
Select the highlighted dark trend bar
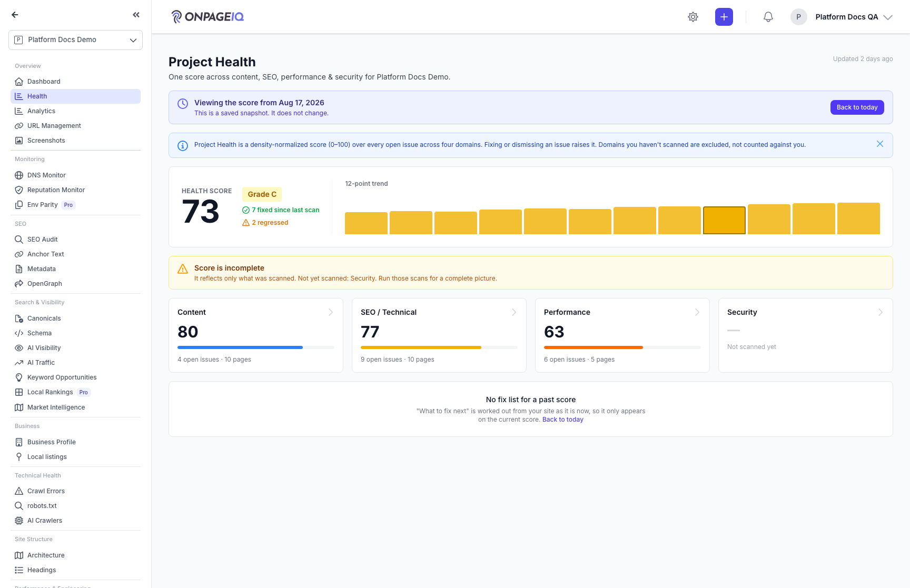click(x=724, y=220)
